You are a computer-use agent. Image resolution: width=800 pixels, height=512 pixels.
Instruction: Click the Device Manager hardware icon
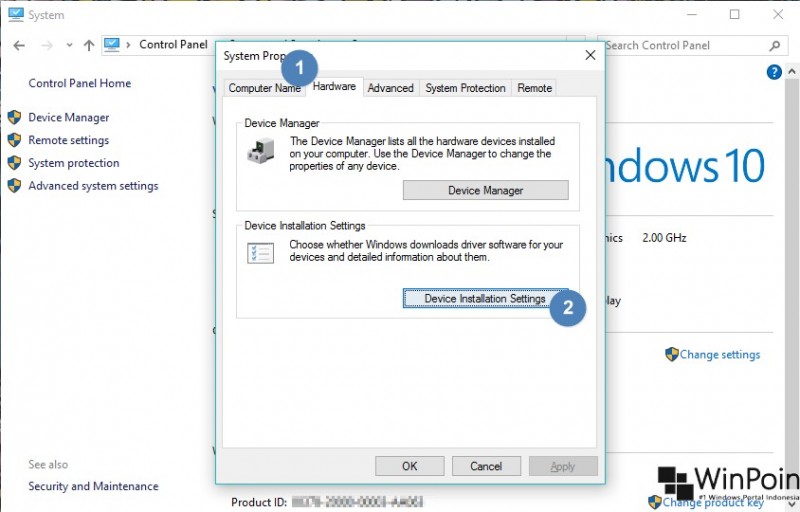point(261,152)
